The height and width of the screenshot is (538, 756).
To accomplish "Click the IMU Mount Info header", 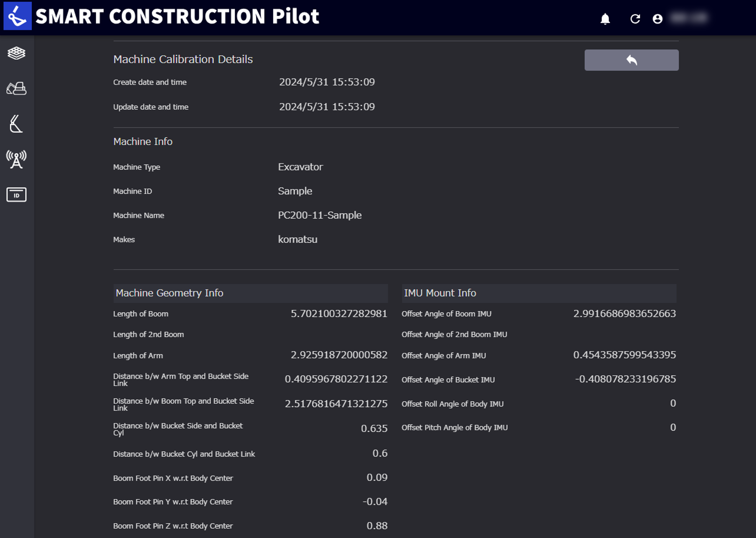I will point(539,293).
